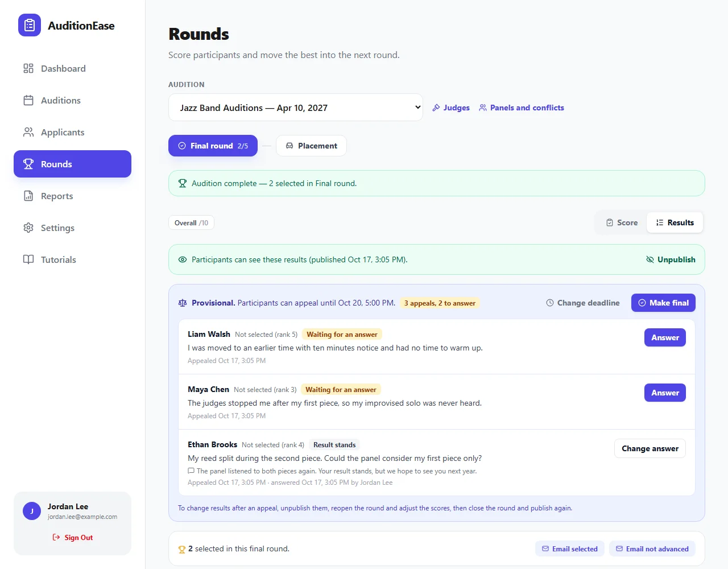Sign out of Jordan Lee's account
Viewport: 728px width, 569px height.
point(72,537)
